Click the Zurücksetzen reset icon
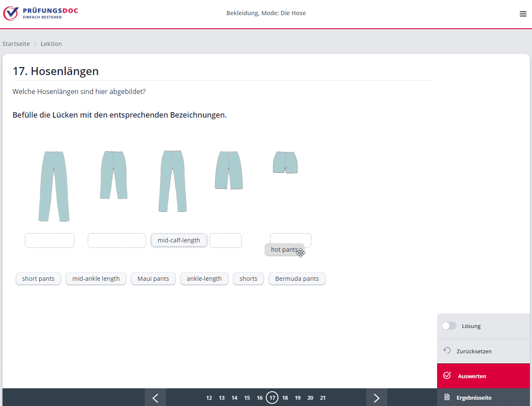 click(447, 350)
